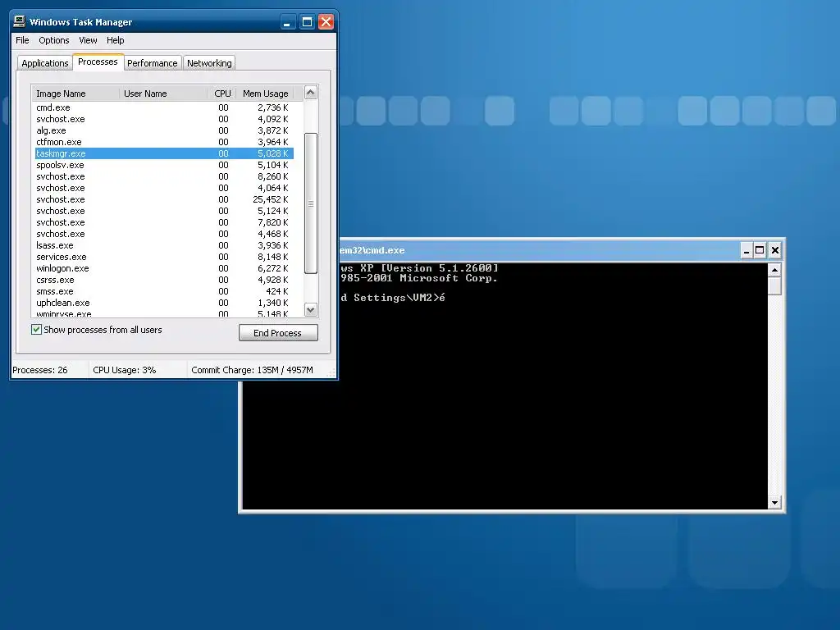
Task: Open the Help menu
Action: 115,40
